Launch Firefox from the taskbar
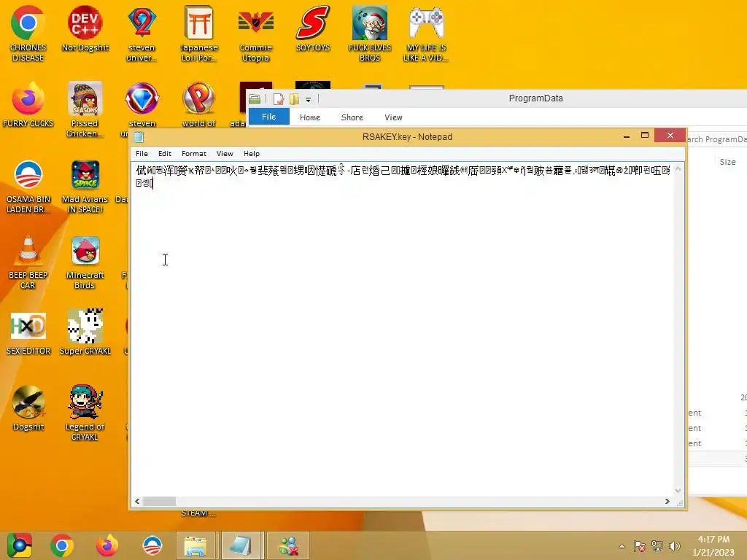This screenshot has width=747, height=560. pos(107,545)
